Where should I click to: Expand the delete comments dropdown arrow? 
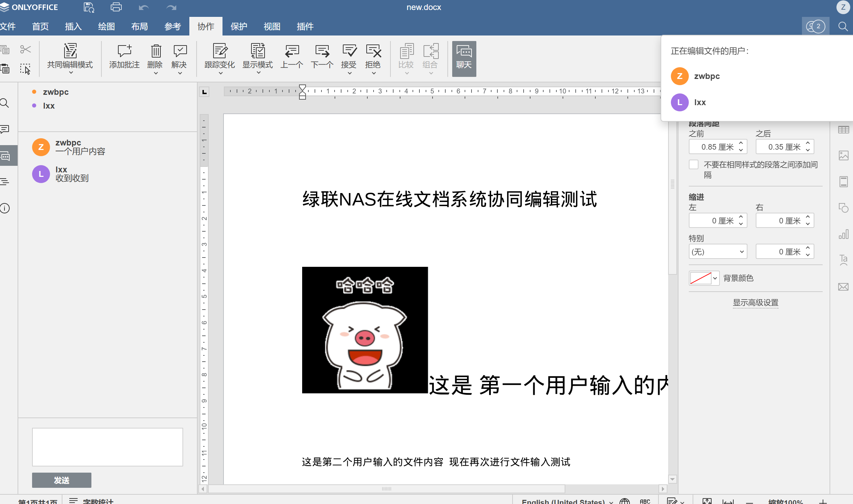coord(156,73)
